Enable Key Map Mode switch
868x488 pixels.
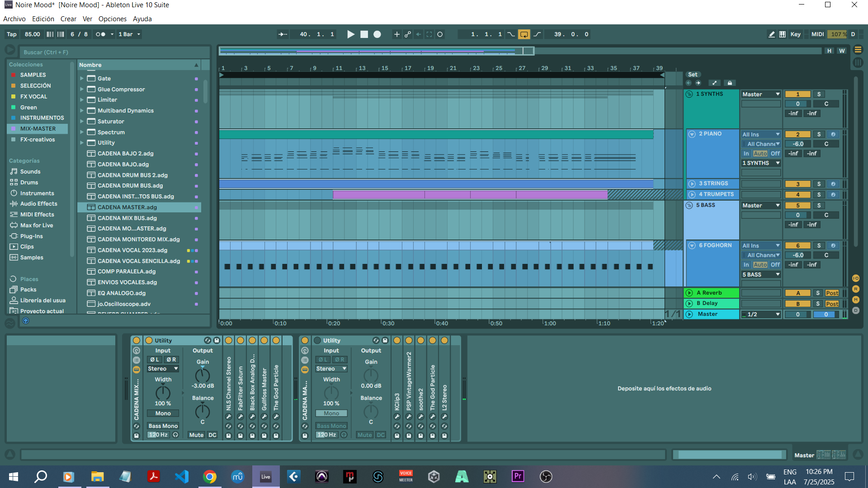795,34
